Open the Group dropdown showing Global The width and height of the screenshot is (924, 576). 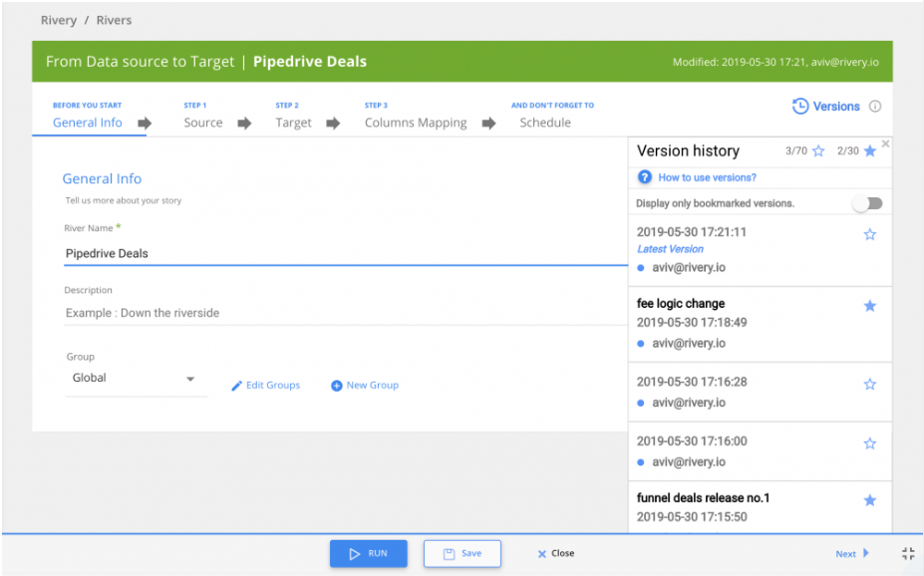(136, 379)
